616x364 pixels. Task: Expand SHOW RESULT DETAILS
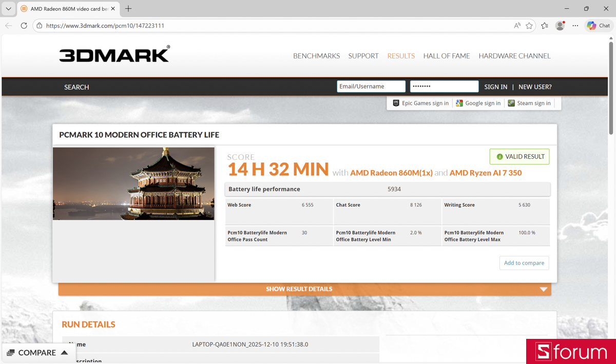point(299,289)
